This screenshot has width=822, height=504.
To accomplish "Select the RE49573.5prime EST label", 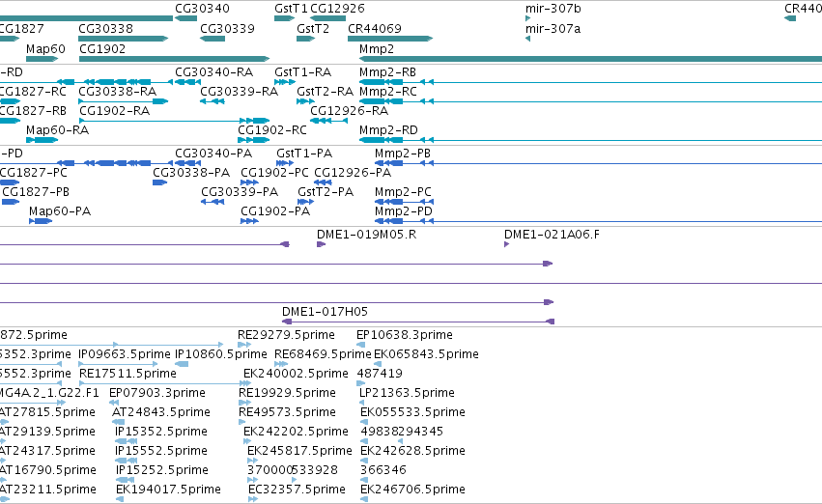I will coord(287,413).
